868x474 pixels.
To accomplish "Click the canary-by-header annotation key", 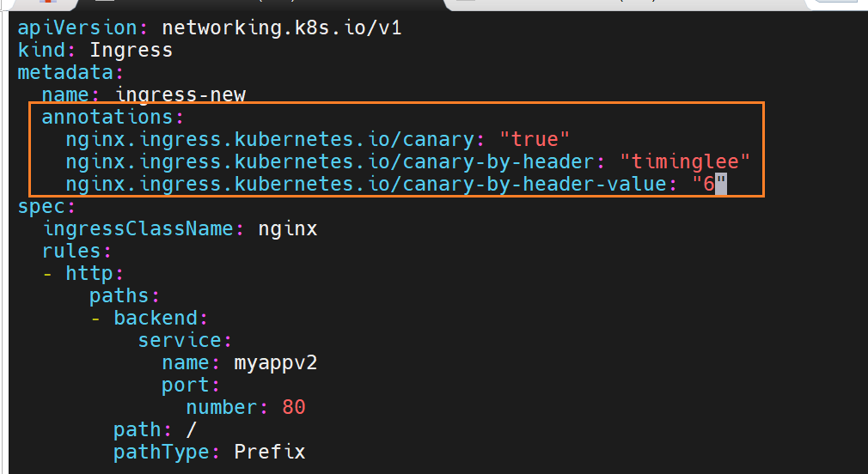I will click(x=330, y=161).
